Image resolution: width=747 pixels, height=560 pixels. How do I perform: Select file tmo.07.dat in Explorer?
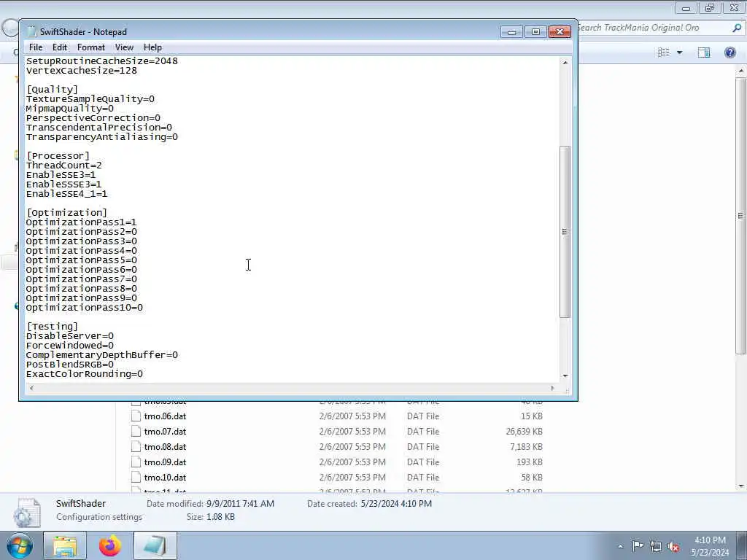point(165,432)
